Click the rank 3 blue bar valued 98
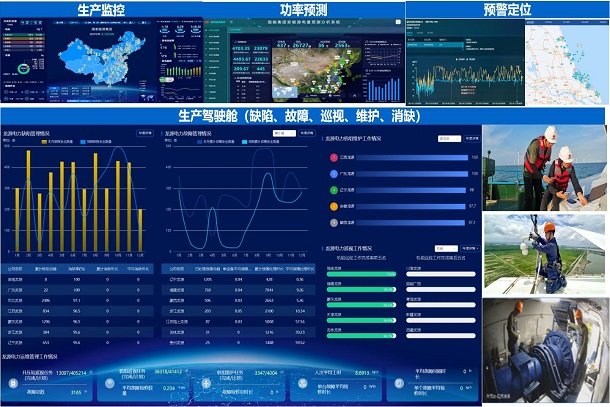Viewport: 610px width, 407px height. click(x=411, y=190)
